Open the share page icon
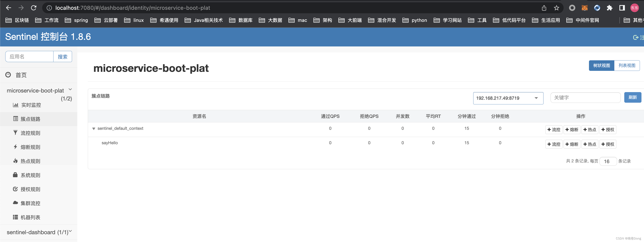644x242 pixels. (x=544, y=8)
